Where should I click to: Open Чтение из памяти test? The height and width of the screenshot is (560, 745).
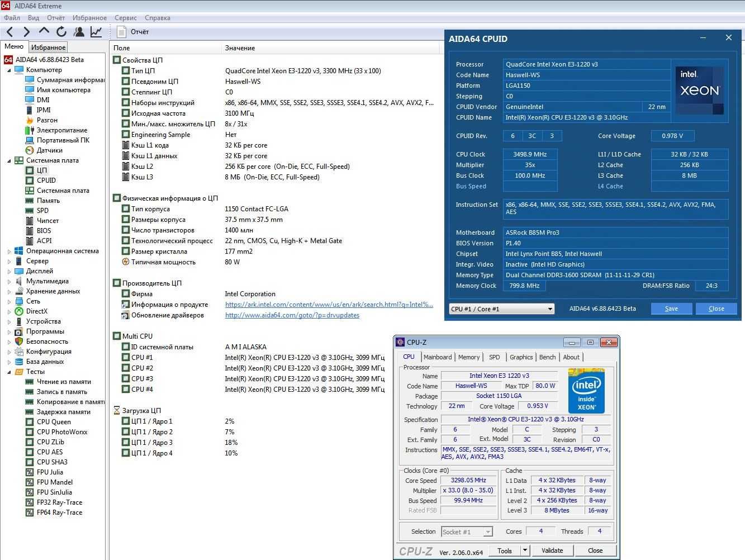pyautogui.click(x=64, y=382)
